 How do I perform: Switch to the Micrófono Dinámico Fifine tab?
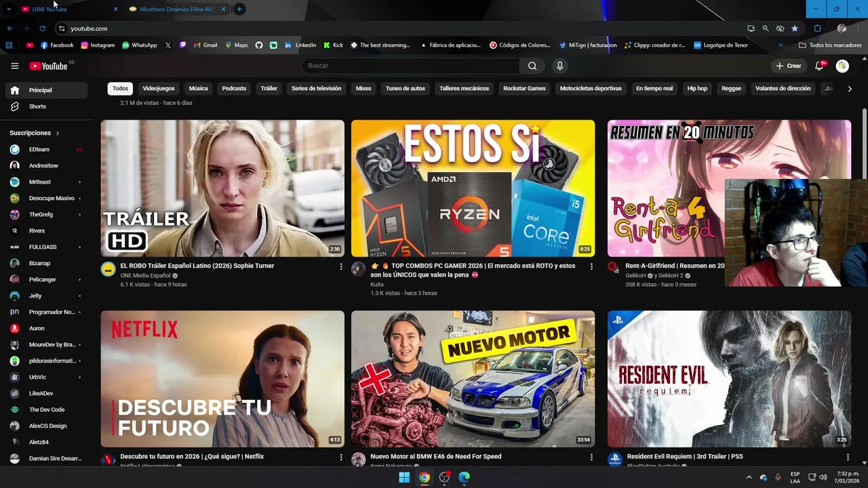[178, 9]
